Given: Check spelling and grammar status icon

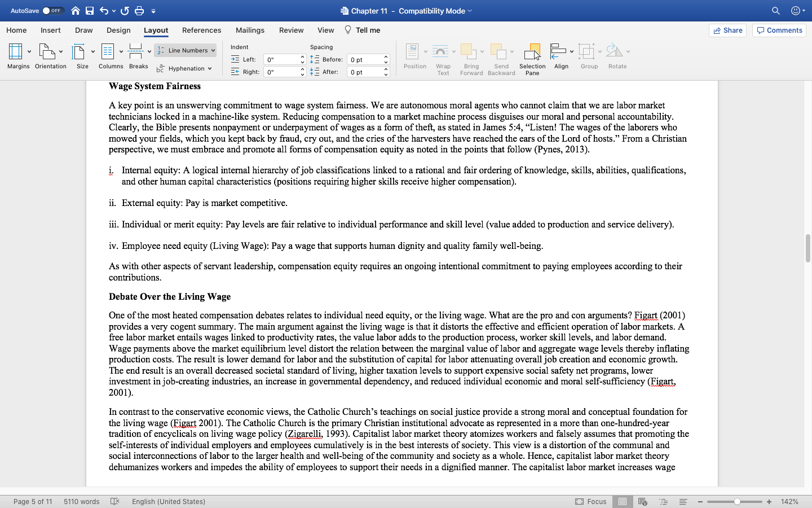Looking at the screenshot, I should click(115, 501).
